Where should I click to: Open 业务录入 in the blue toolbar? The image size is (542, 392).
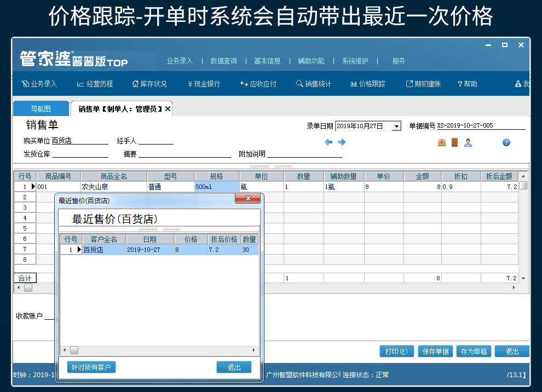tap(39, 84)
